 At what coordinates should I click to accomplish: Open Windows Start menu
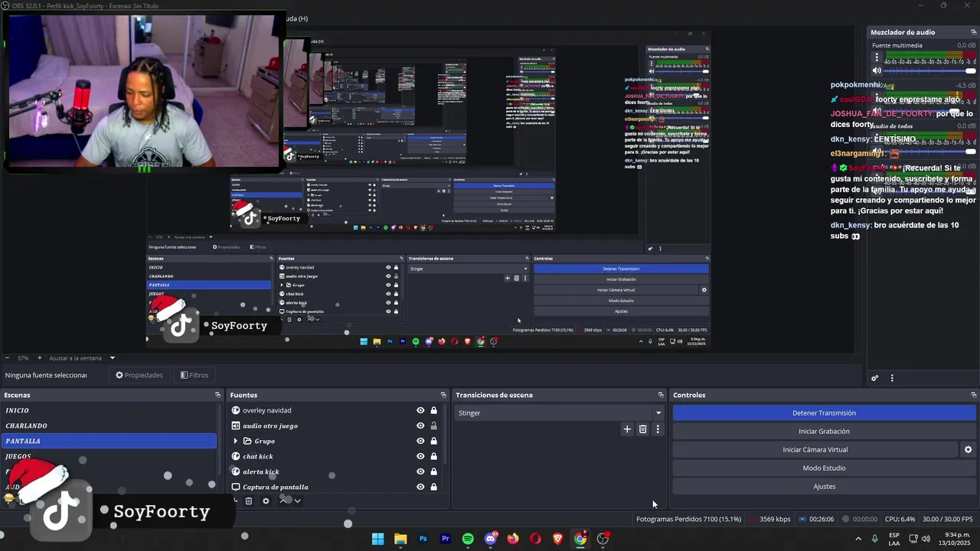point(377,539)
